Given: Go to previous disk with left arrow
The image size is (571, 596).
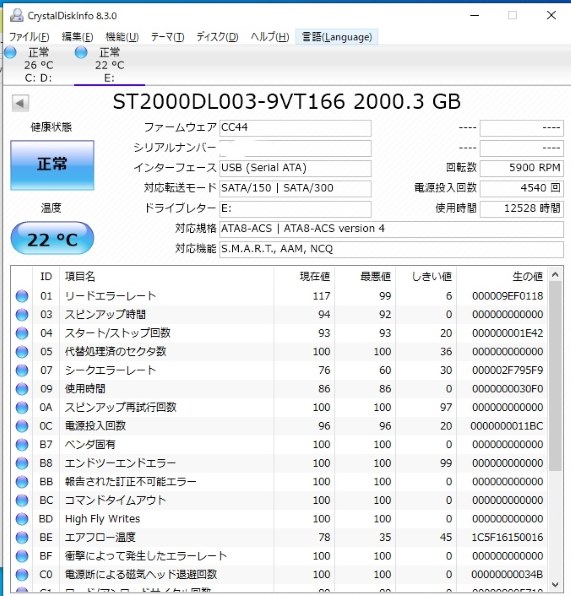Looking at the screenshot, I should coord(20,103).
